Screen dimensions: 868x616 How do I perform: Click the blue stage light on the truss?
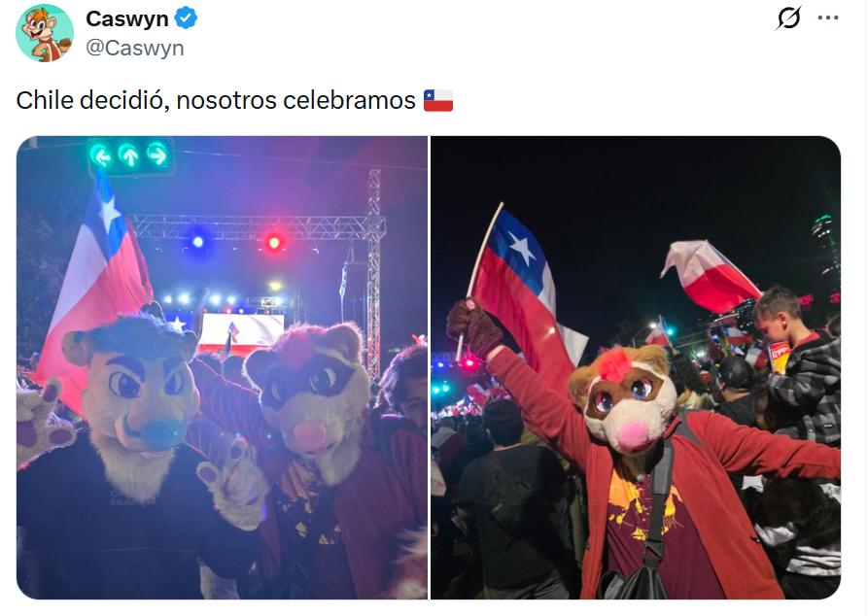click(x=197, y=242)
